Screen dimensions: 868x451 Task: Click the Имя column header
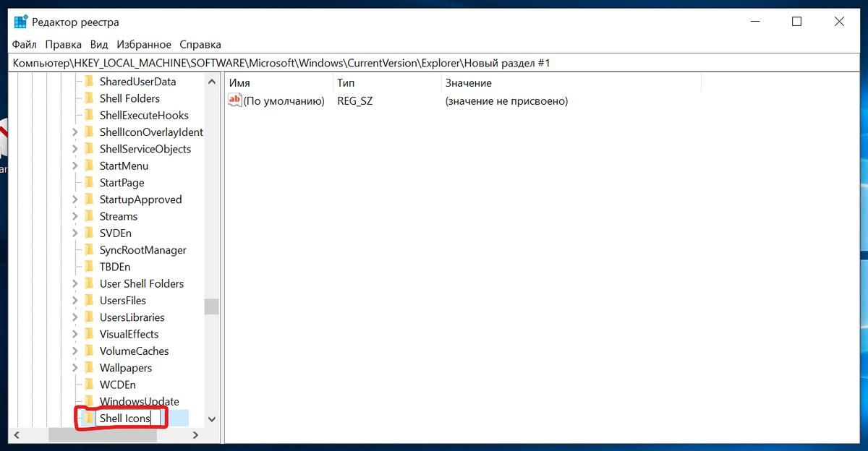[x=278, y=83]
